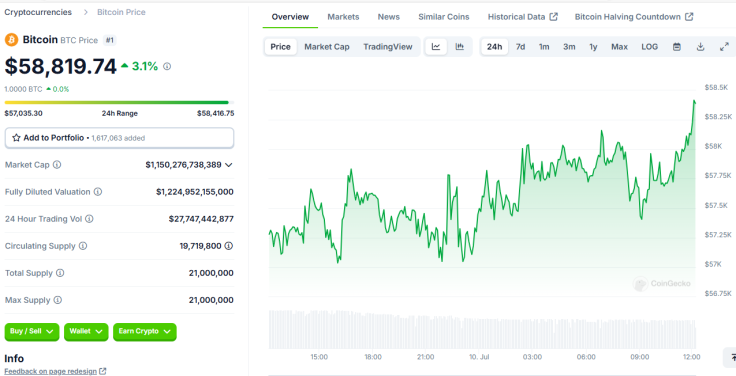The width and height of the screenshot is (736, 376).
Task: Click the volume bars below chart
Action: pyautogui.click(x=482, y=329)
